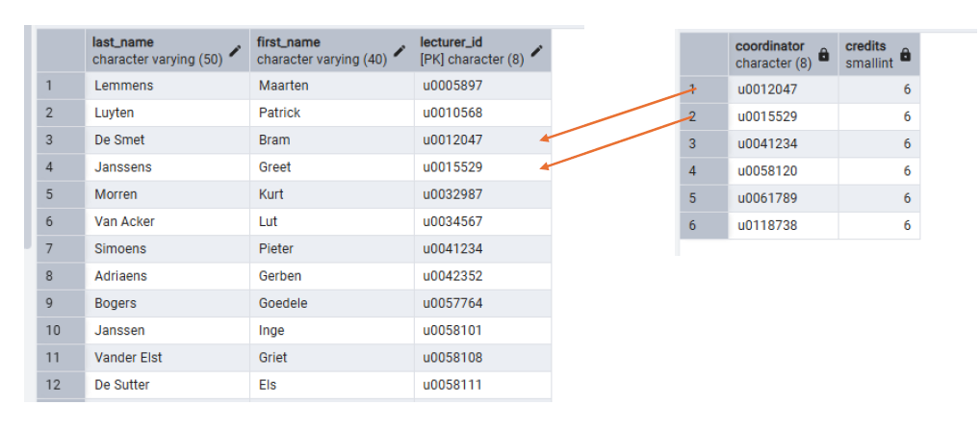
Task: Click the pencil icon in first_name header
Action: click(x=400, y=51)
